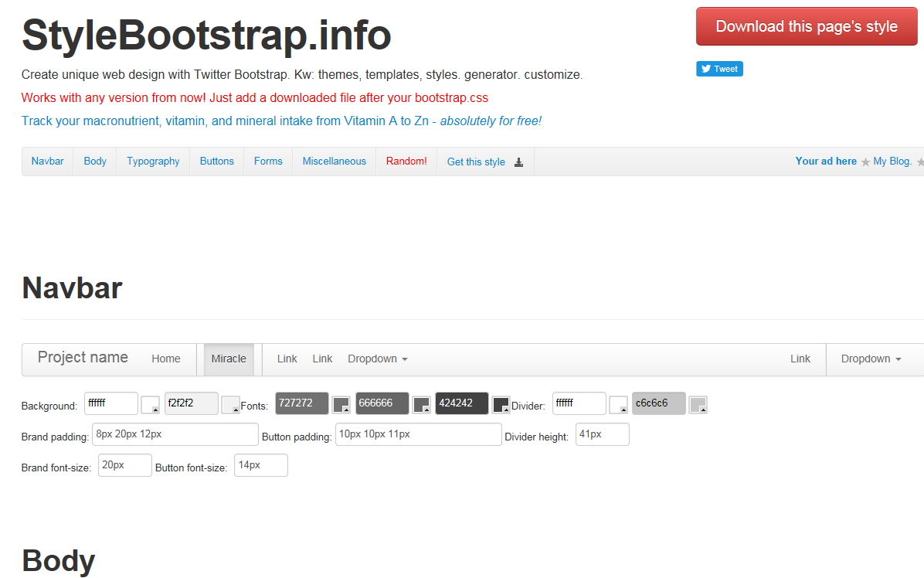Click the Brand font-size input field
The image size is (924, 578).
(x=125, y=465)
